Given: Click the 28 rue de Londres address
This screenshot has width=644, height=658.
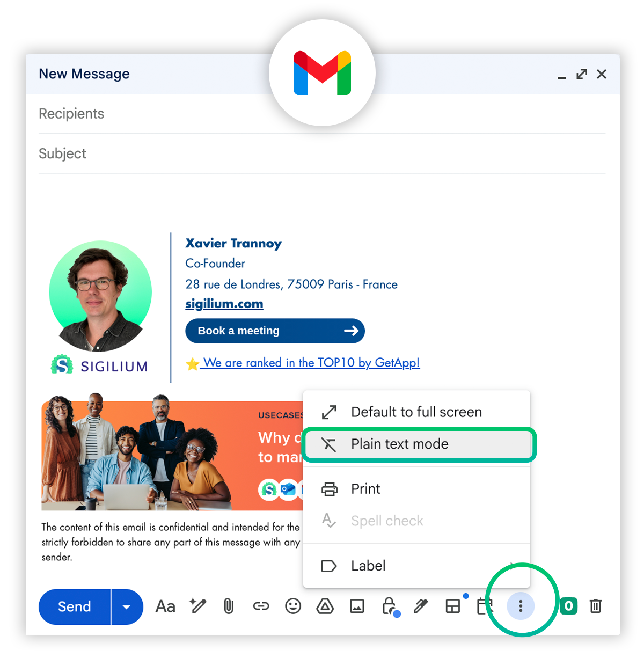Looking at the screenshot, I should tap(291, 284).
